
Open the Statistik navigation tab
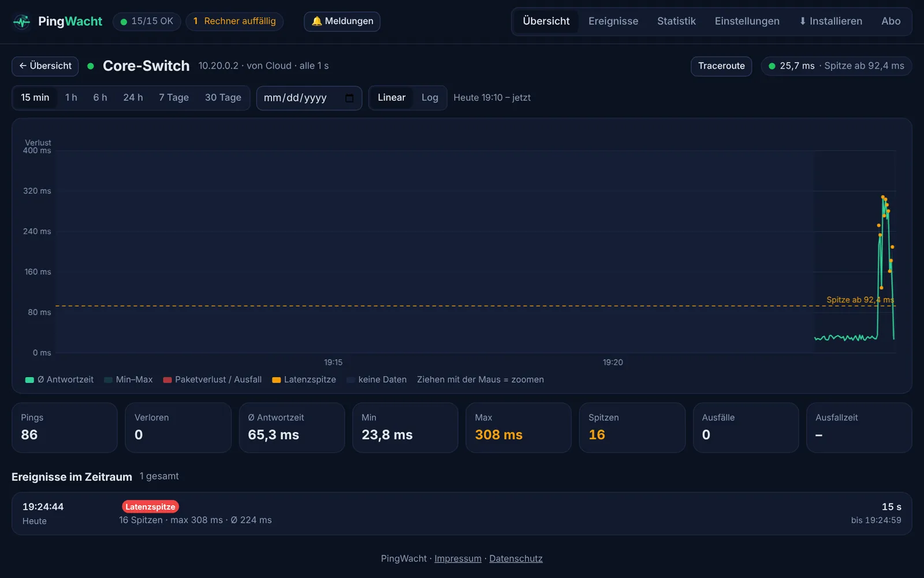[x=676, y=21]
